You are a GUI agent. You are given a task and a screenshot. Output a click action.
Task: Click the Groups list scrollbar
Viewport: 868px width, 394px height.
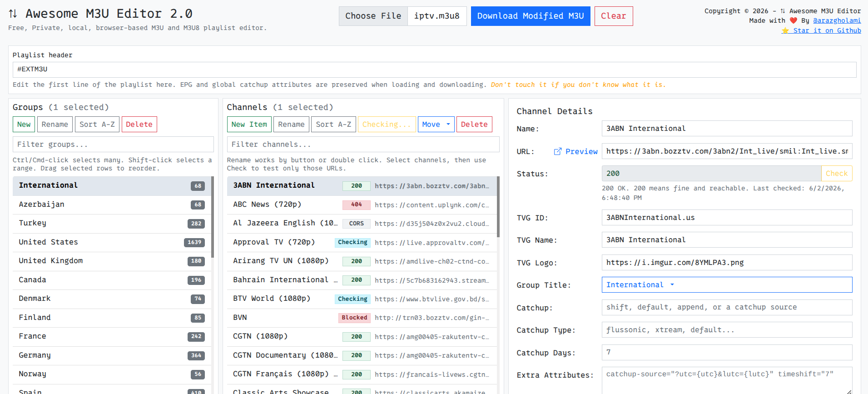pyautogui.click(x=213, y=217)
